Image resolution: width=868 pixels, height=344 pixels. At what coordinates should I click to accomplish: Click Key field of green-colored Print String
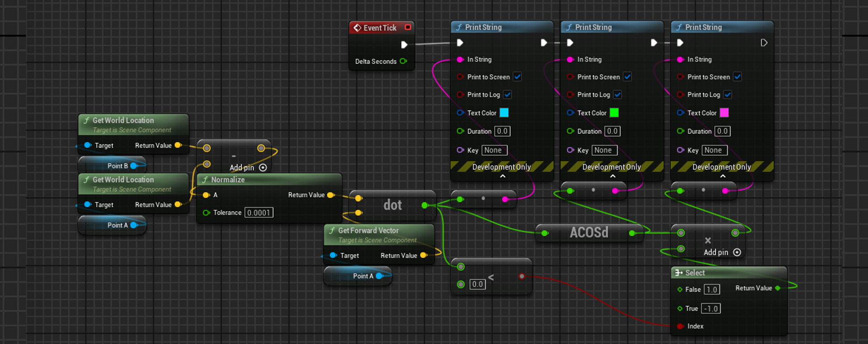[605, 150]
